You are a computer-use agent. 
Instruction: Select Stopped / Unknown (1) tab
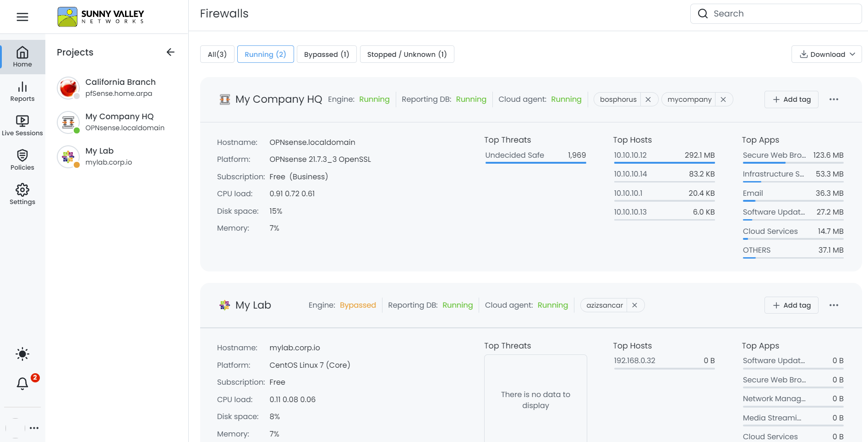[x=407, y=54]
